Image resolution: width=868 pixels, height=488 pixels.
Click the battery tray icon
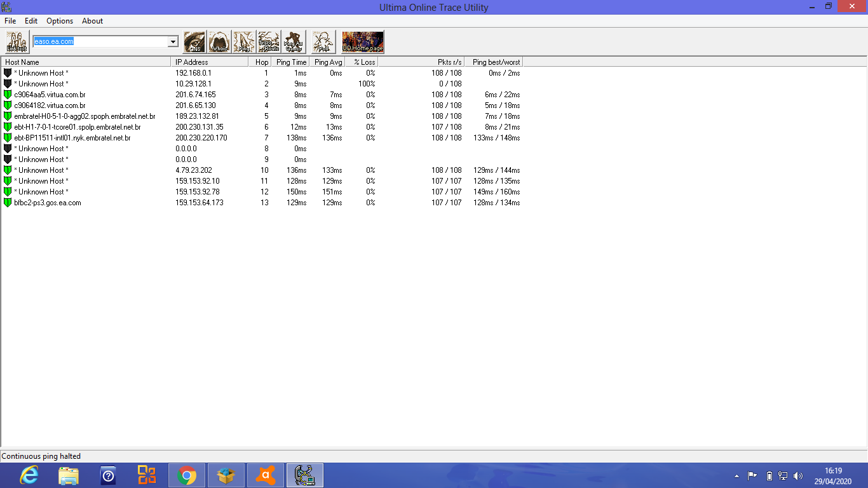769,475
